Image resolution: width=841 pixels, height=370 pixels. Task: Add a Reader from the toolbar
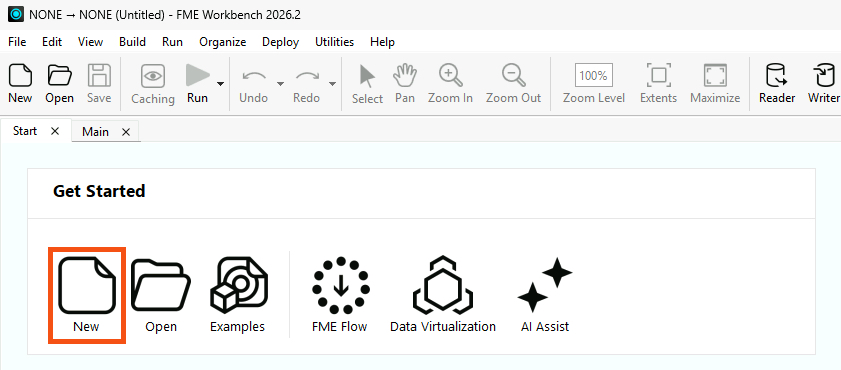[777, 83]
